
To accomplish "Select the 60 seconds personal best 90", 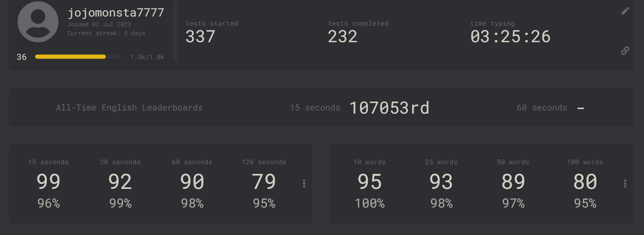I will pyautogui.click(x=192, y=182).
